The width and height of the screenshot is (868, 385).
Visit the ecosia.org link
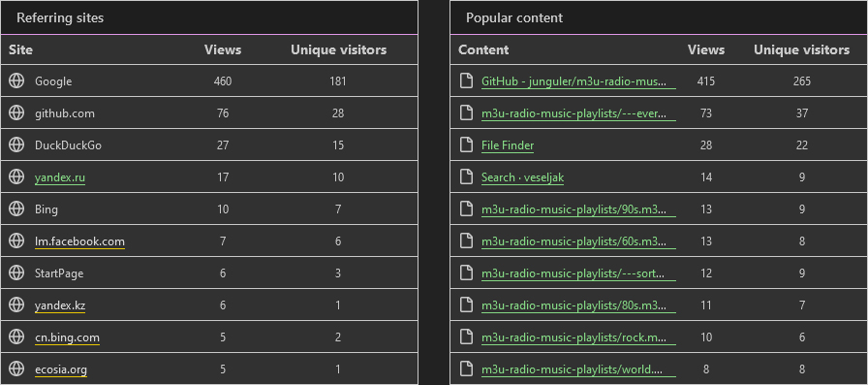click(61, 369)
